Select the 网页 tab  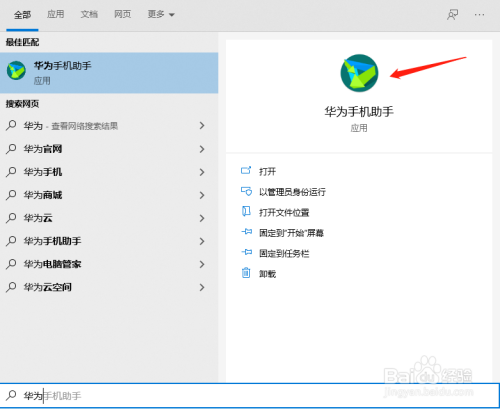122,14
